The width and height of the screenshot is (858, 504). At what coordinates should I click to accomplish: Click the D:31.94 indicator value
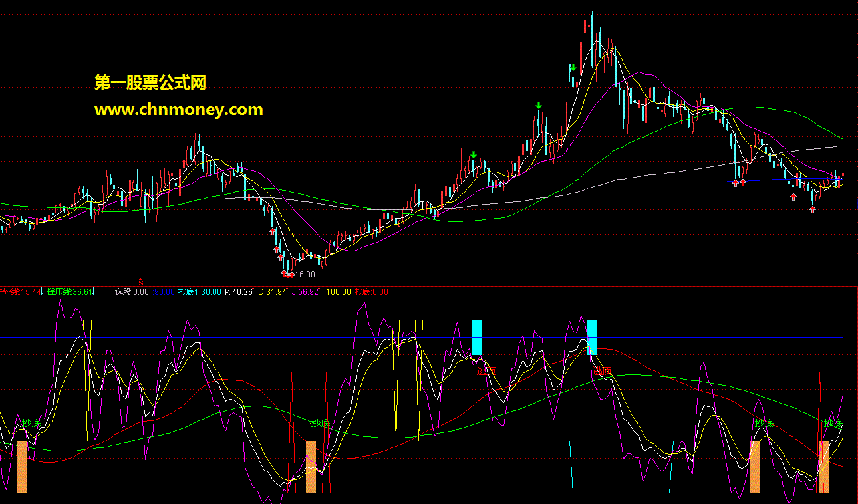[x=272, y=291]
